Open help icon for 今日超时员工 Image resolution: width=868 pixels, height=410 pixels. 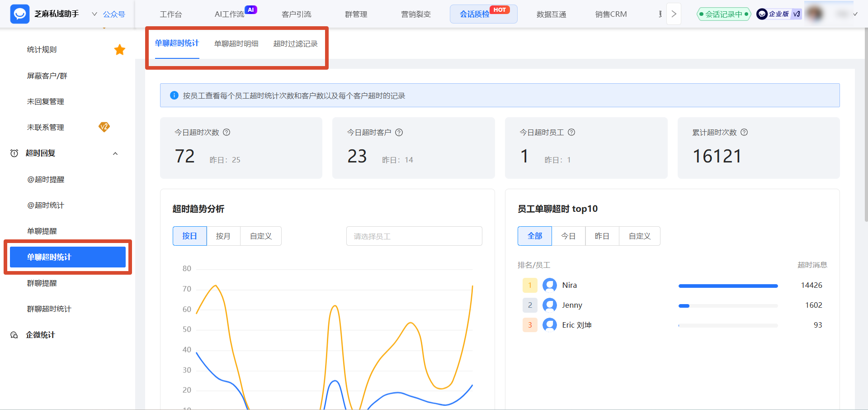571,132
